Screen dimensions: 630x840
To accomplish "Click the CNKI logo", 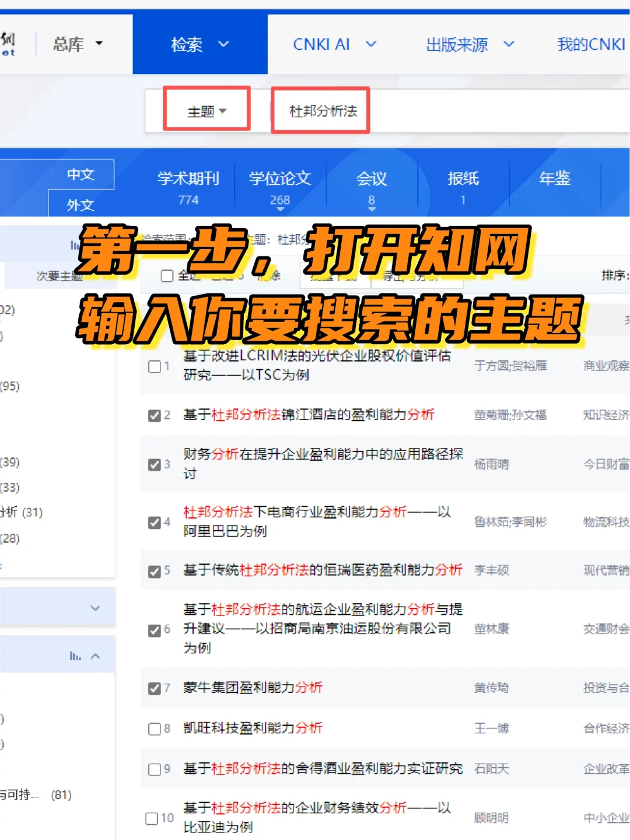I will click(8, 44).
